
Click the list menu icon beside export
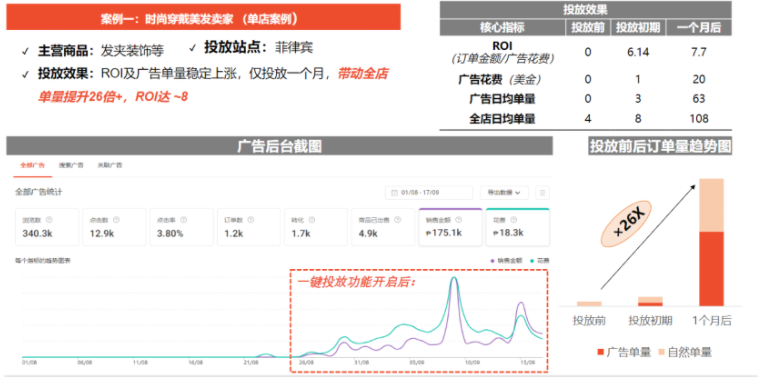(542, 192)
